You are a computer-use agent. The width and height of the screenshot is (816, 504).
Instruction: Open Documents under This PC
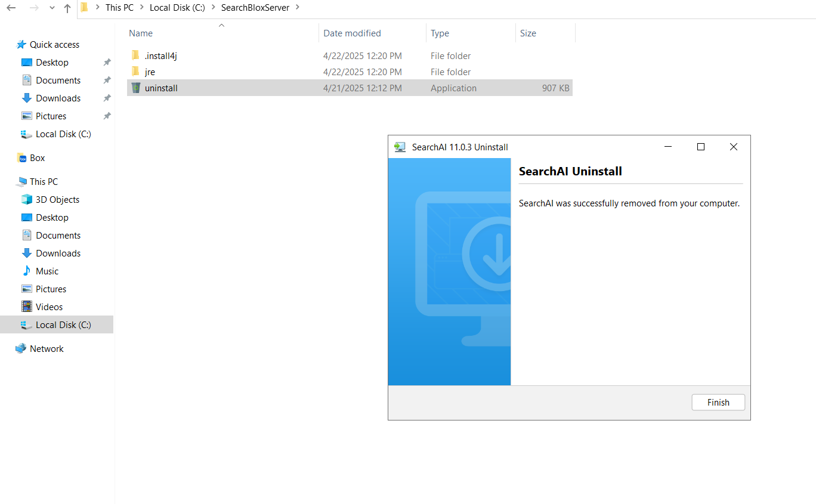point(58,236)
